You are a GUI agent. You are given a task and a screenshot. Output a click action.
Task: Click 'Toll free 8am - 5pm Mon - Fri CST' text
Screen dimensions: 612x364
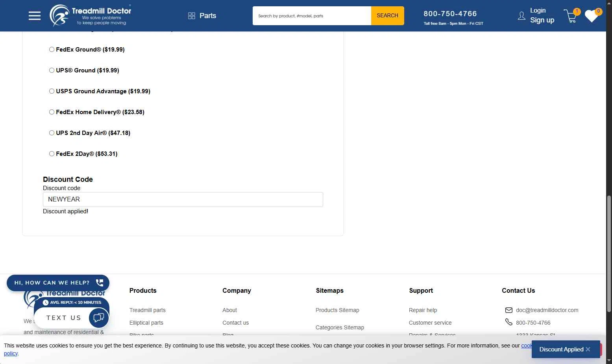click(x=453, y=24)
